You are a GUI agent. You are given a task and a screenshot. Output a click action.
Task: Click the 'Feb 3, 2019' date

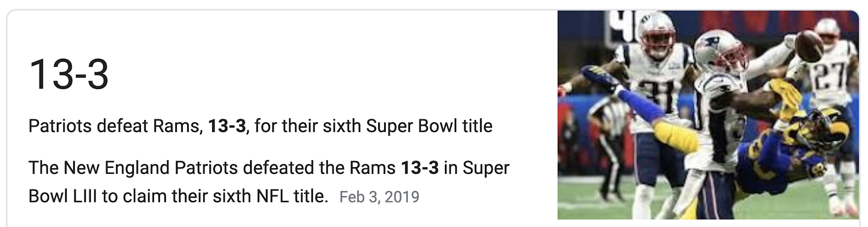pos(379,196)
